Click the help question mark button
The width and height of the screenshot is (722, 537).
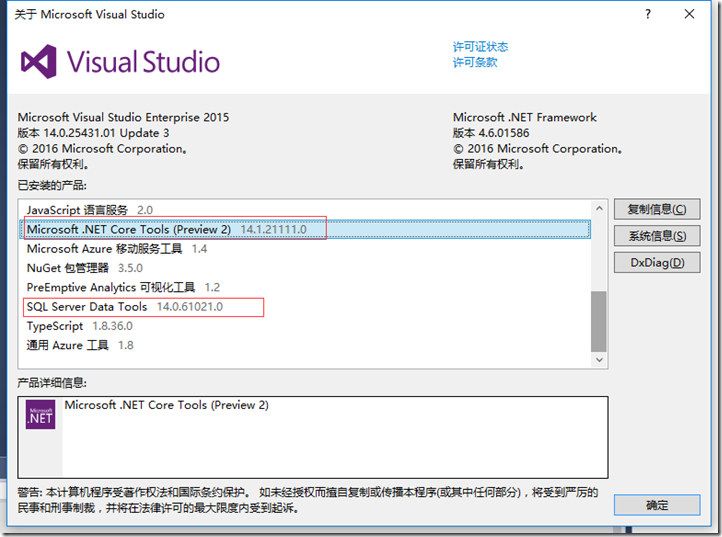(x=648, y=14)
